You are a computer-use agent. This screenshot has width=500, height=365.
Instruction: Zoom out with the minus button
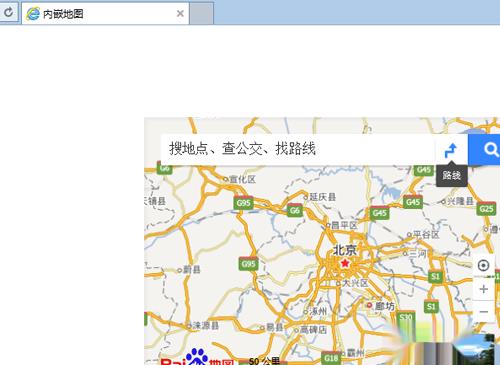tap(483, 312)
